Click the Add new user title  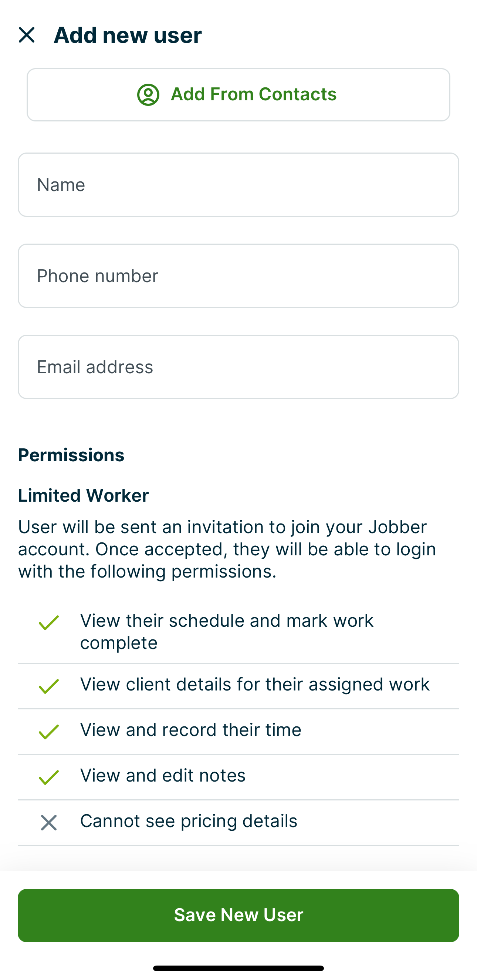[128, 35]
